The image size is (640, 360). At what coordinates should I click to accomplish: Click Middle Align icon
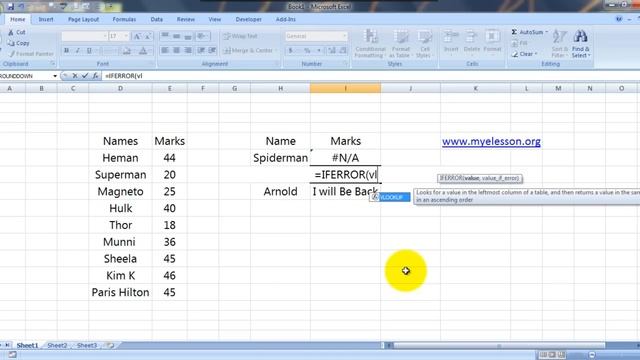pos(176,36)
